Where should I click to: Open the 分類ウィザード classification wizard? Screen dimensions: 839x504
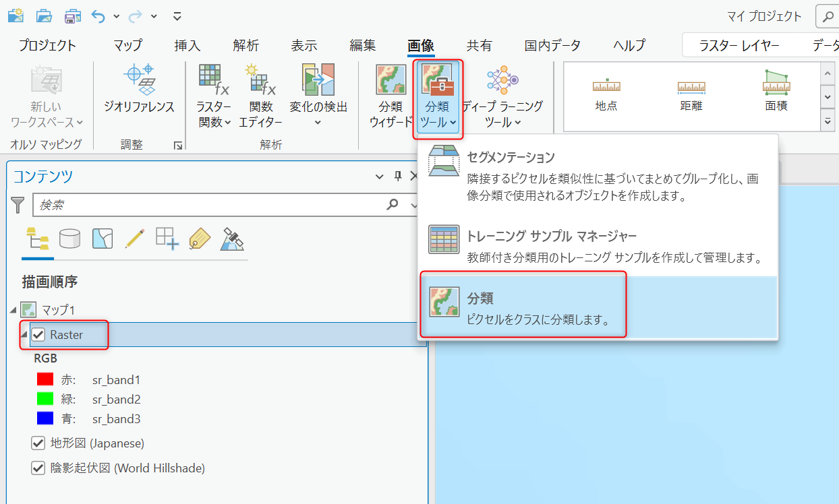(x=390, y=94)
